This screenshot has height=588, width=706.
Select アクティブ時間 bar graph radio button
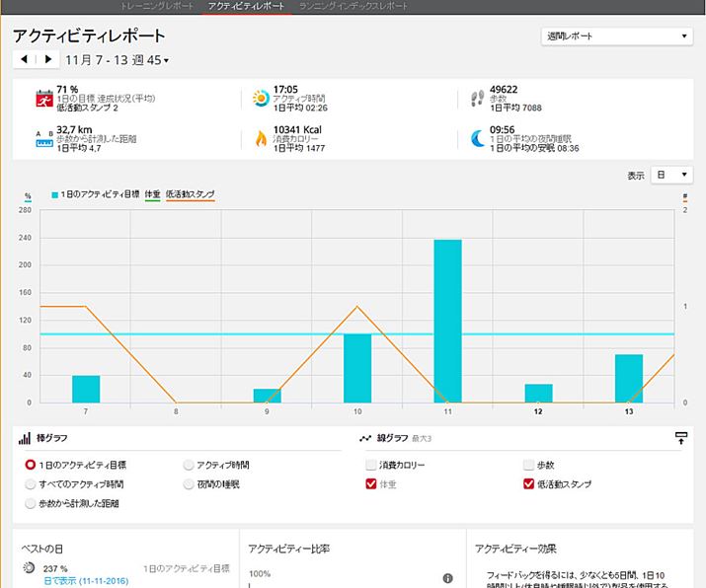[189, 464]
